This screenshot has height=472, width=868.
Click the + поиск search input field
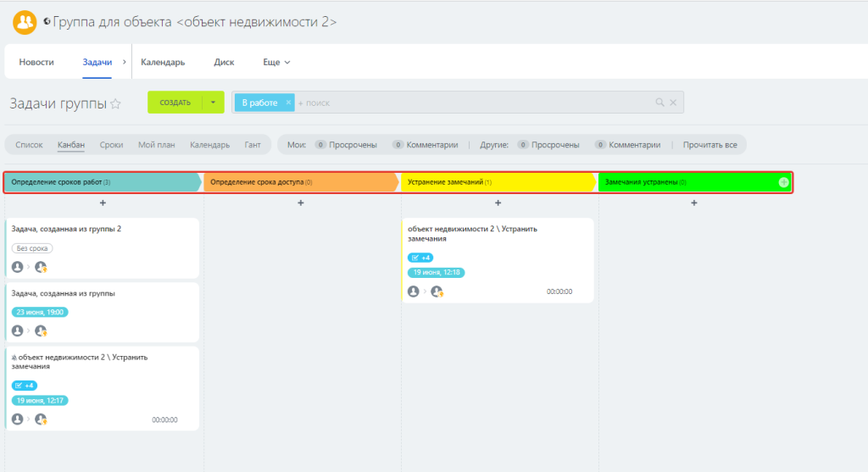coord(473,103)
